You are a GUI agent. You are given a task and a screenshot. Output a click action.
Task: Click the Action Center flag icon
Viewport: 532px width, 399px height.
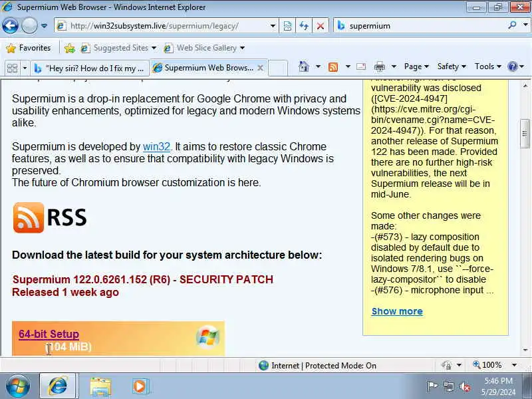click(x=432, y=386)
